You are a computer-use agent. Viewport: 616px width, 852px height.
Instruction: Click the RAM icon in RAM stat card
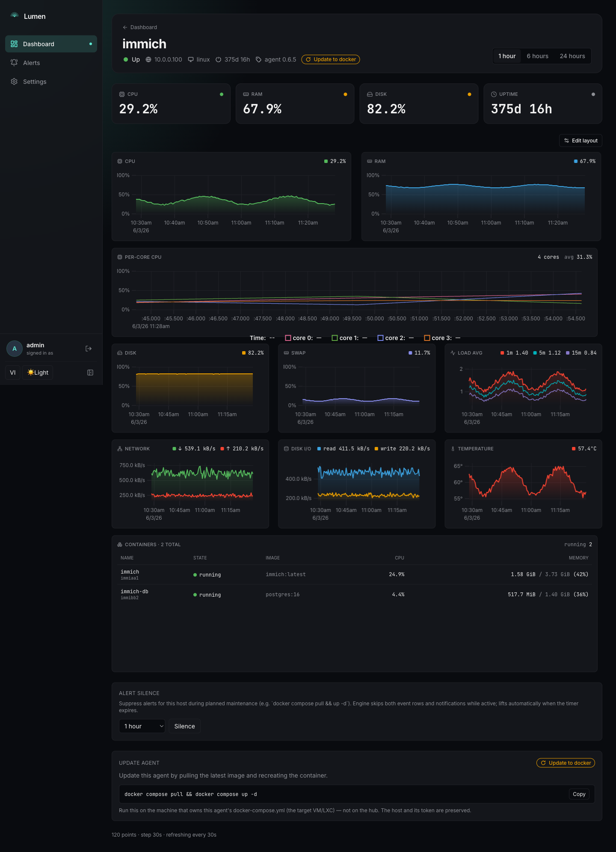(246, 94)
